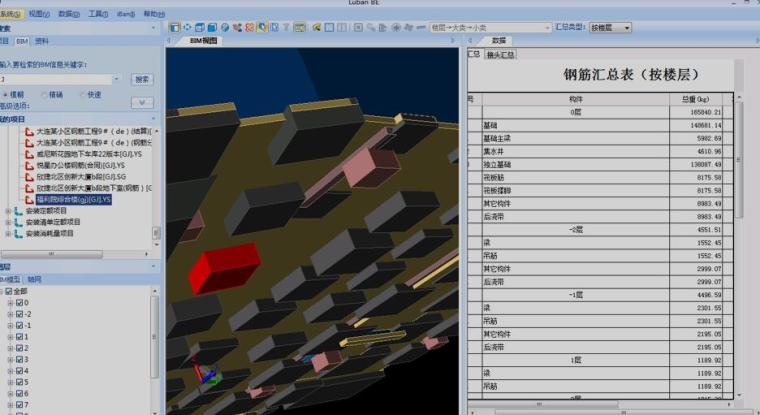Click the first icon in the BIM view toolbar
Image resolution: width=760 pixels, height=415 pixels.
point(175,28)
